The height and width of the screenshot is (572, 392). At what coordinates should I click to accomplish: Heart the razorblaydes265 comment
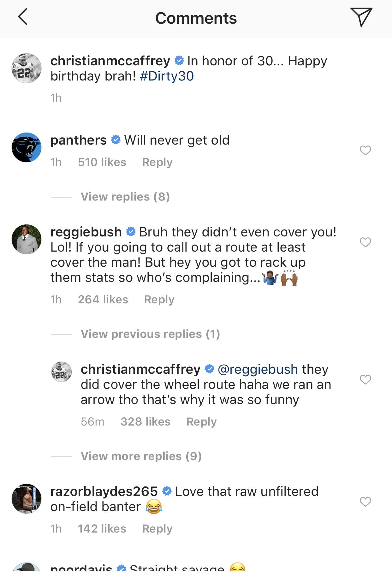[365, 501]
